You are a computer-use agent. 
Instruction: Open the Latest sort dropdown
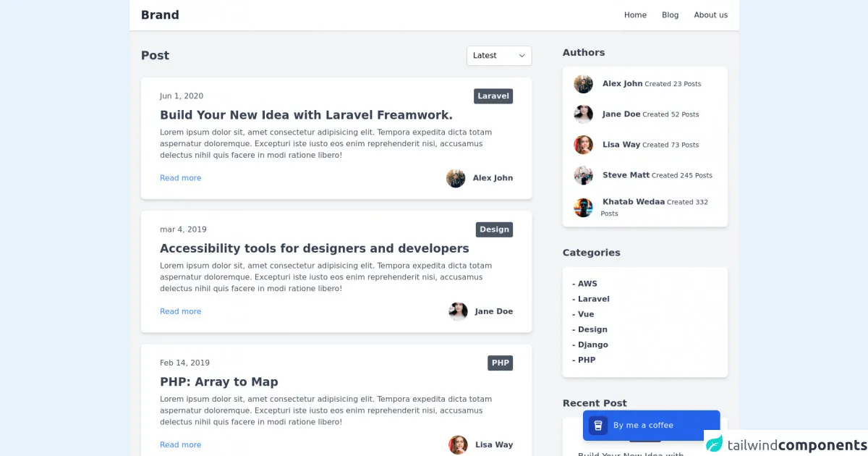(x=498, y=56)
